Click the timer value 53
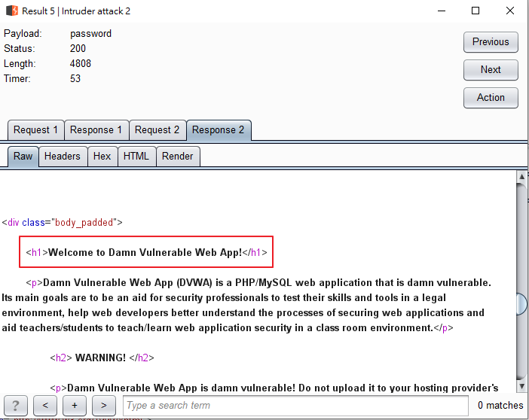529x420 pixels. coord(75,79)
